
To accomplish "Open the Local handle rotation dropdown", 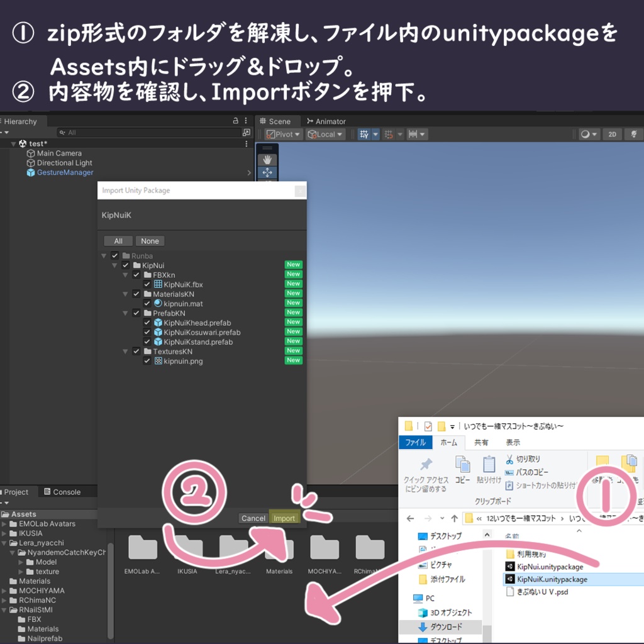I will tap(325, 134).
